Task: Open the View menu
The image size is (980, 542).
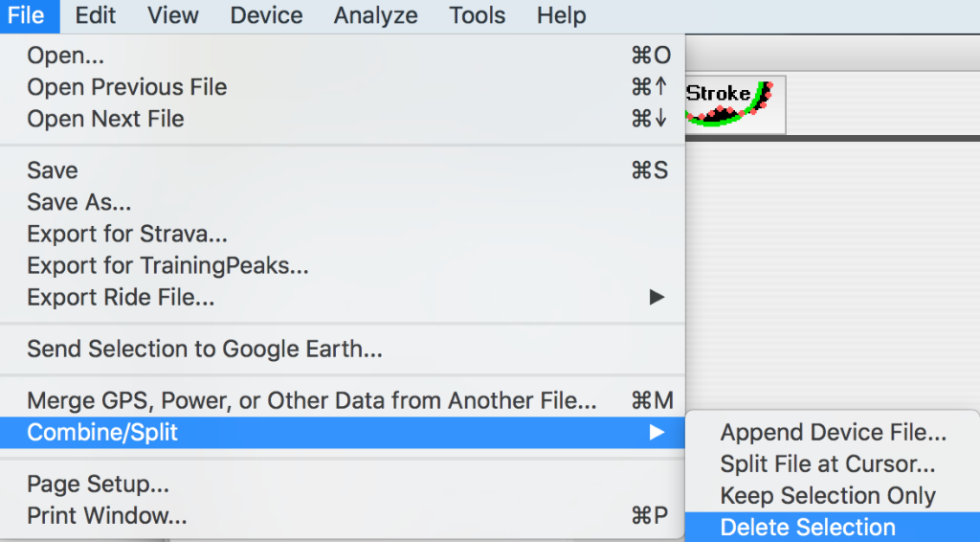Action: [173, 15]
